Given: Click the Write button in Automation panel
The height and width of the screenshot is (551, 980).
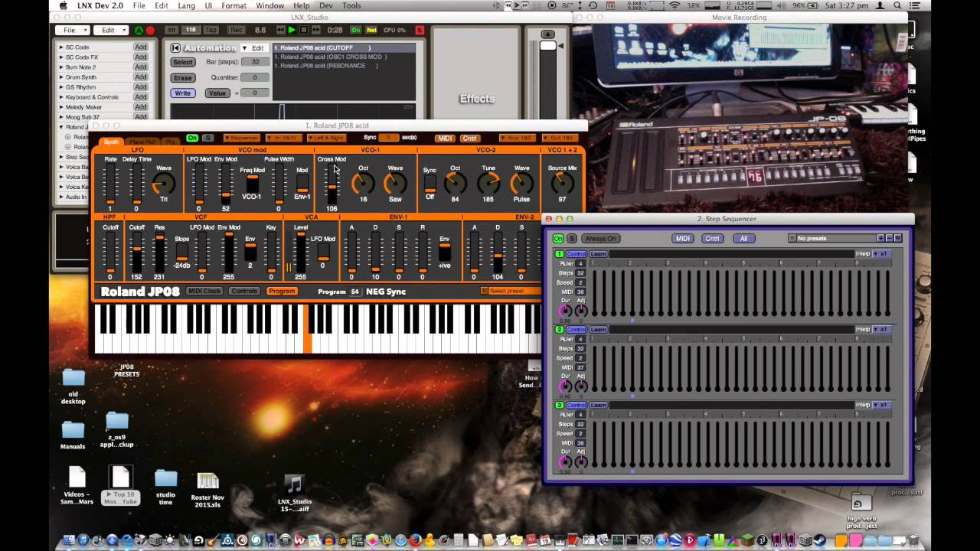Looking at the screenshot, I should tap(182, 93).
